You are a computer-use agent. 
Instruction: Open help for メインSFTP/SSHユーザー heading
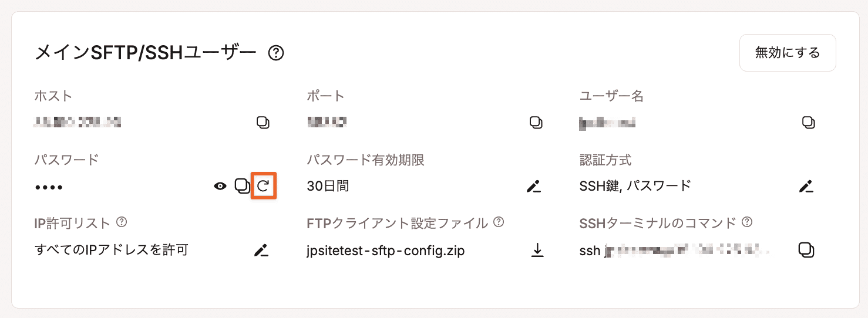click(x=276, y=53)
